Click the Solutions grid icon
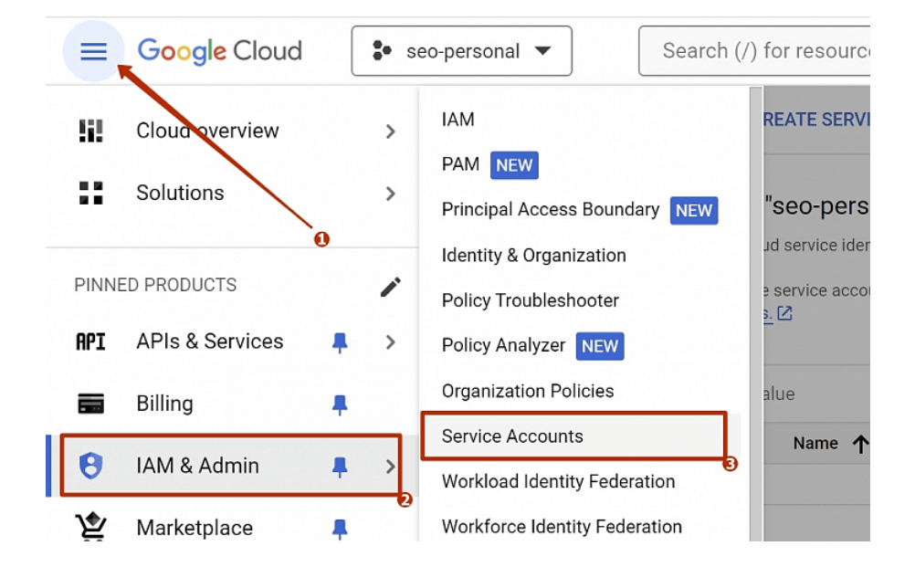The width and height of the screenshot is (915, 588). tap(90, 193)
